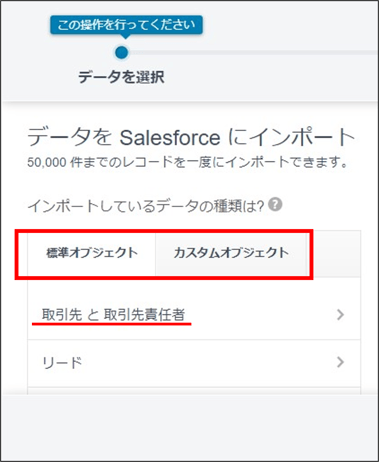Click the データを選択 step marker dot

coord(121,52)
